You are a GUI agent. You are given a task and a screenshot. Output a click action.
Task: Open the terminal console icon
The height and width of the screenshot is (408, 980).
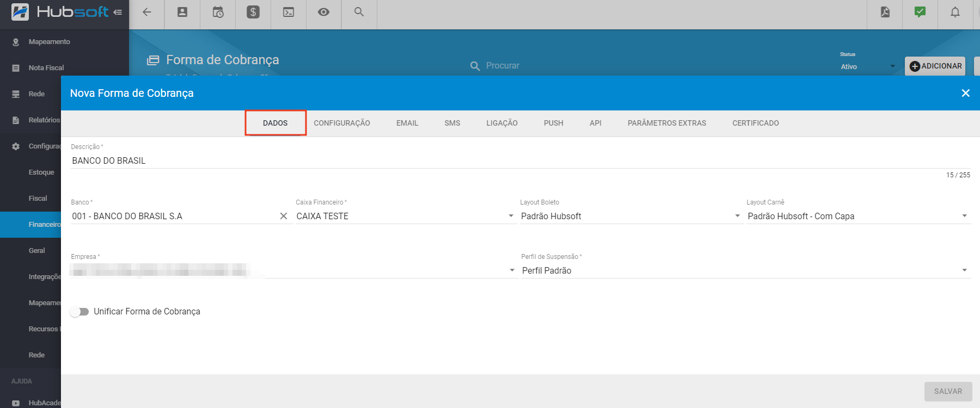(289, 12)
